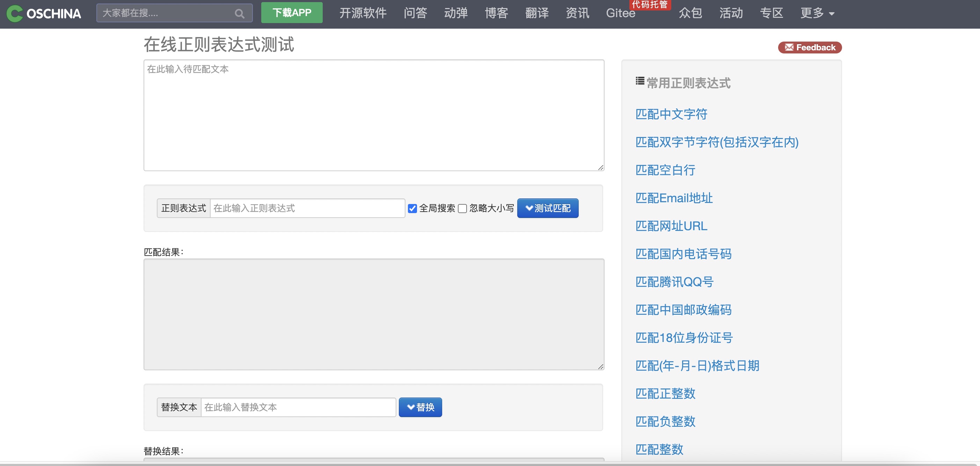
Task: Open the 开源软件 menu
Action: 363,13
